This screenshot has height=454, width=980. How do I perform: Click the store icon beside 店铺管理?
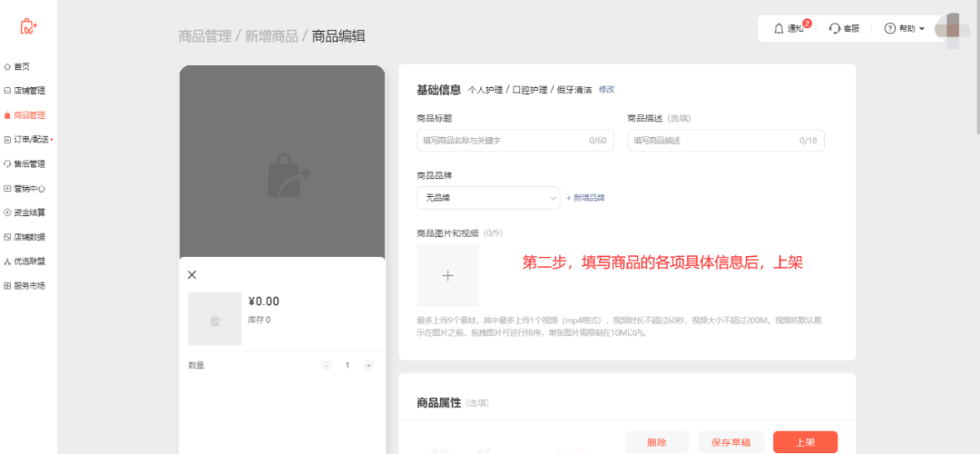[7, 91]
